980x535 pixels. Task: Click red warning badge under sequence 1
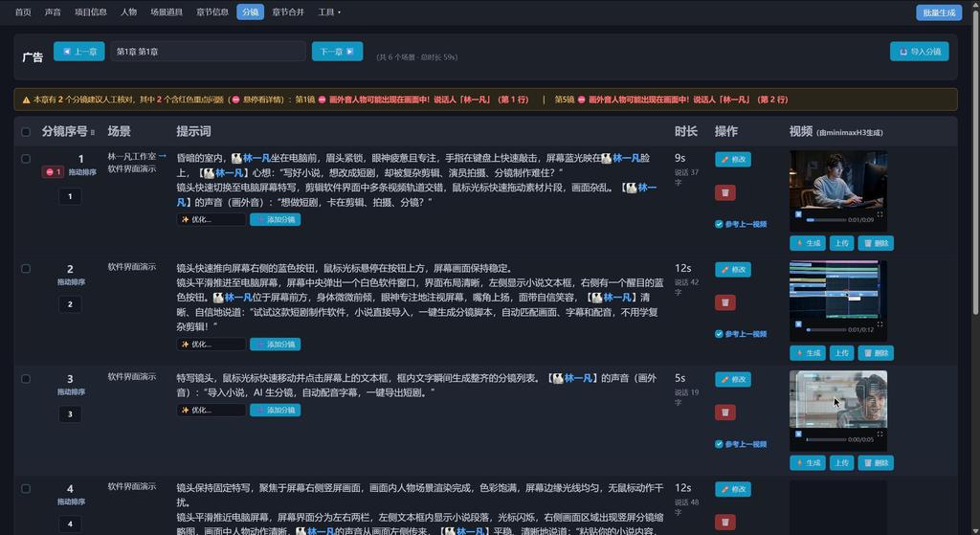click(53, 172)
